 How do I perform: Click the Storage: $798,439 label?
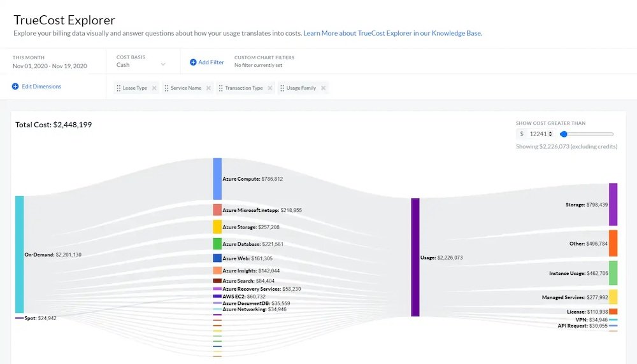click(x=587, y=205)
